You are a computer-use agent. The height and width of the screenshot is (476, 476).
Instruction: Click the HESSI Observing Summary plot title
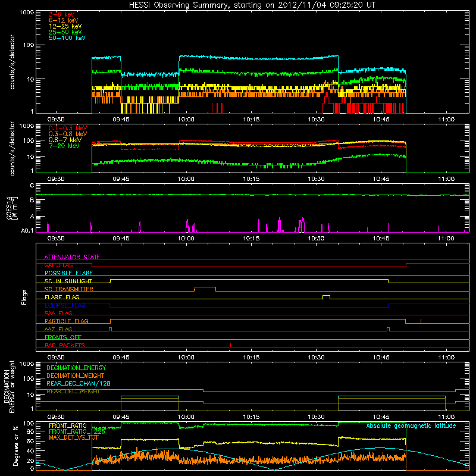[x=252, y=5]
